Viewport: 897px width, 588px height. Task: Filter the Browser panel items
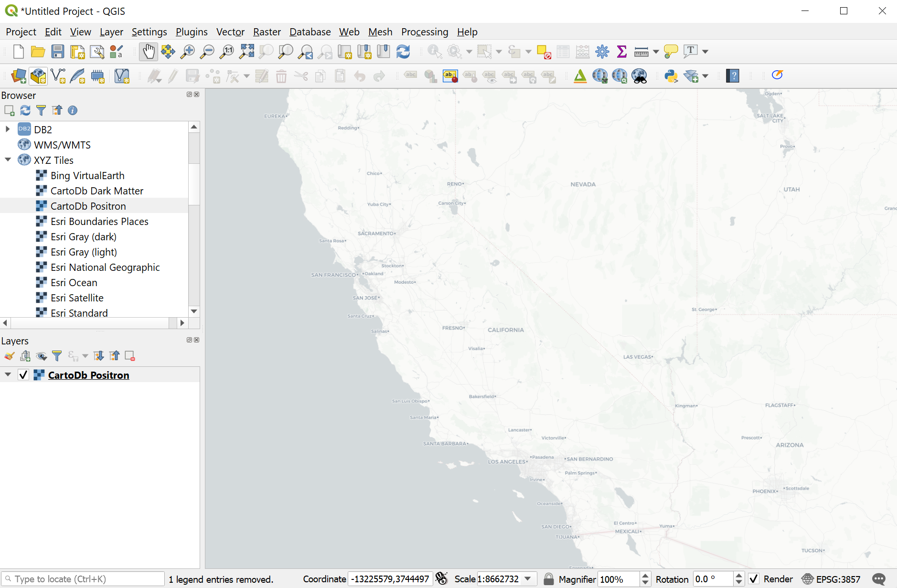pyautogui.click(x=41, y=110)
